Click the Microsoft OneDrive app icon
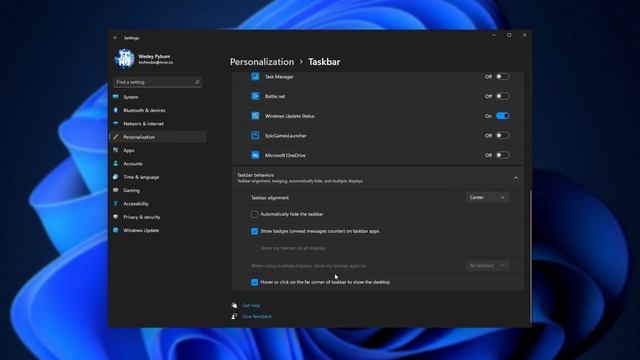 tap(255, 155)
